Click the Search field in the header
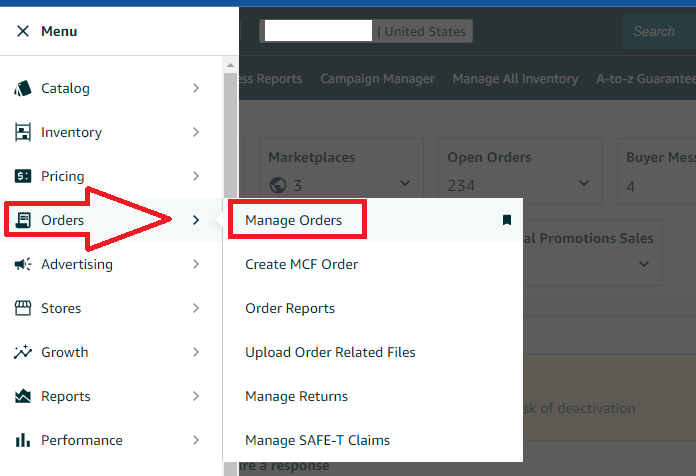 [660, 31]
